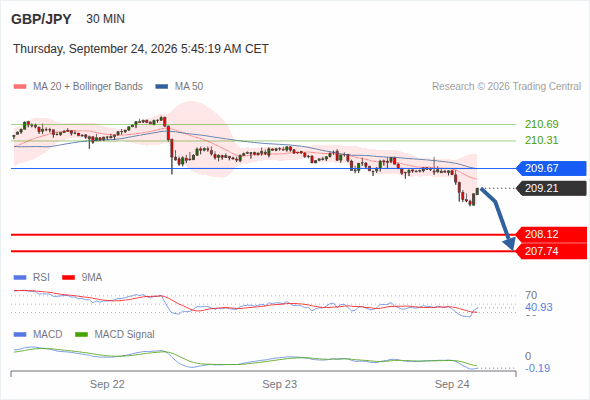The height and width of the screenshot is (400, 590).
Task: Click the 210.31 resistance level label
Action: (541, 140)
